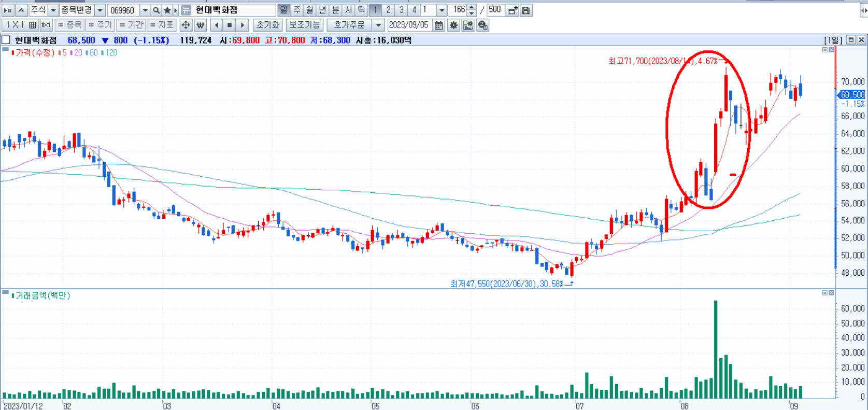The height and width of the screenshot is (410, 868).
Task: Open 주식 market type dropdown
Action: coord(53,10)
